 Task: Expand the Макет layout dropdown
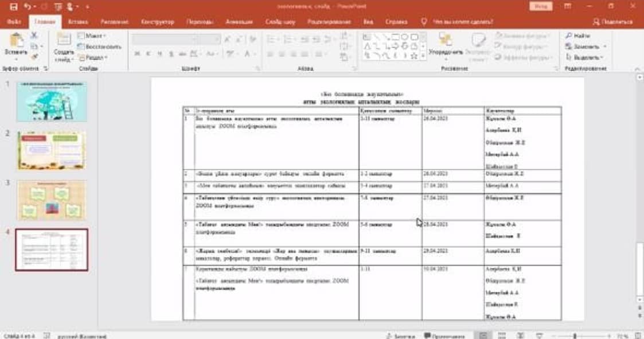92,36
